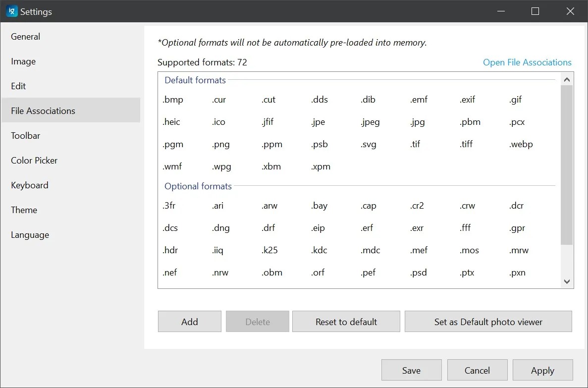This screenshot has height=388, width=588.
Task: Select the .svg format entry
Action: pyautogui.click(x=368, y=144)
